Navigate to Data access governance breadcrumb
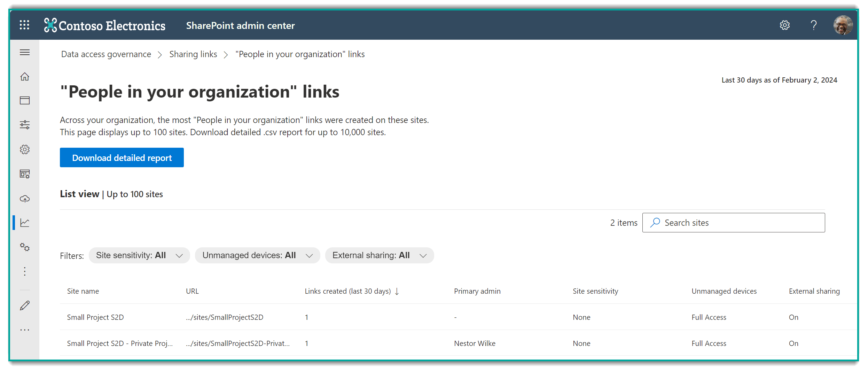This screenshot has width=868, height=370. tap(105, 54)
